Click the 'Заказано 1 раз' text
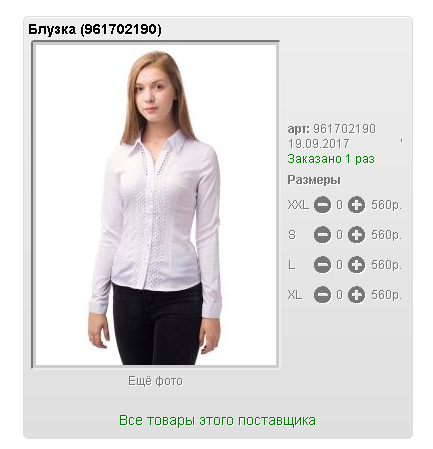Image resolution: width=433 pixels, height=449 pixels. (x=331, y=159)
